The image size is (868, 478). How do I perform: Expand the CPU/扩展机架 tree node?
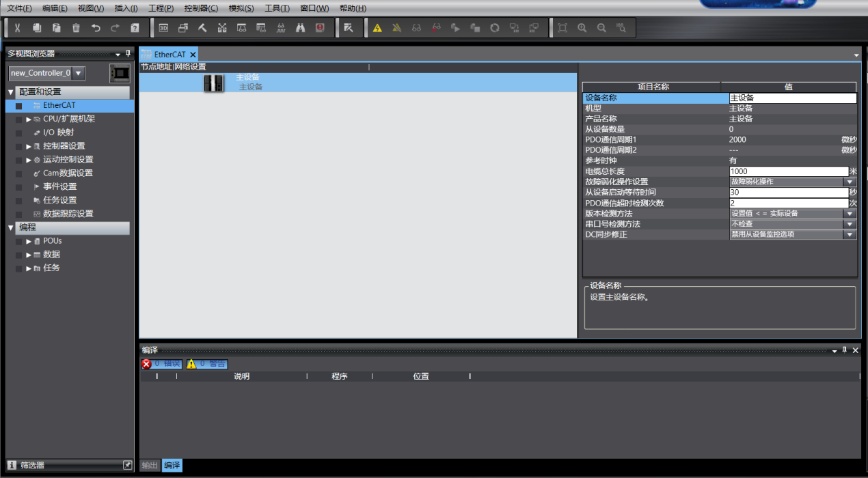pos(29,119)
